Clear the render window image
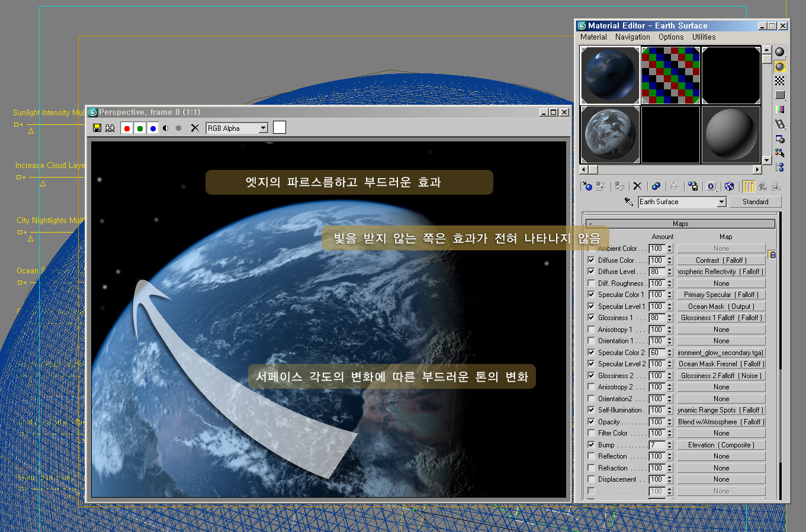Viewport: 806px width, 532px height. point(194,128)
